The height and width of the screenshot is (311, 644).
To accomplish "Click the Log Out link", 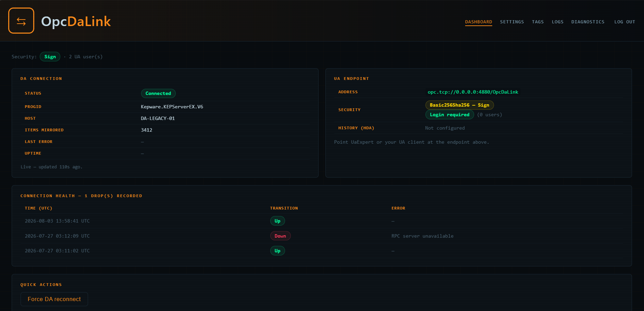I will pos(624,22).
